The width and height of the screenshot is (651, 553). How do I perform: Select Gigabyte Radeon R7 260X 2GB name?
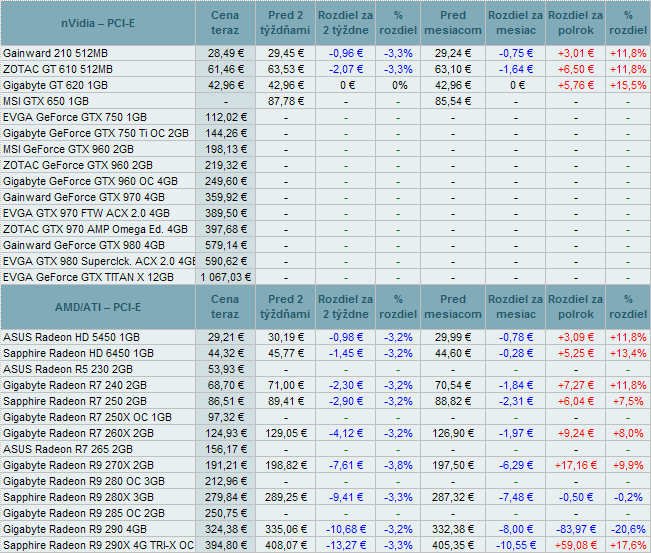78,433
